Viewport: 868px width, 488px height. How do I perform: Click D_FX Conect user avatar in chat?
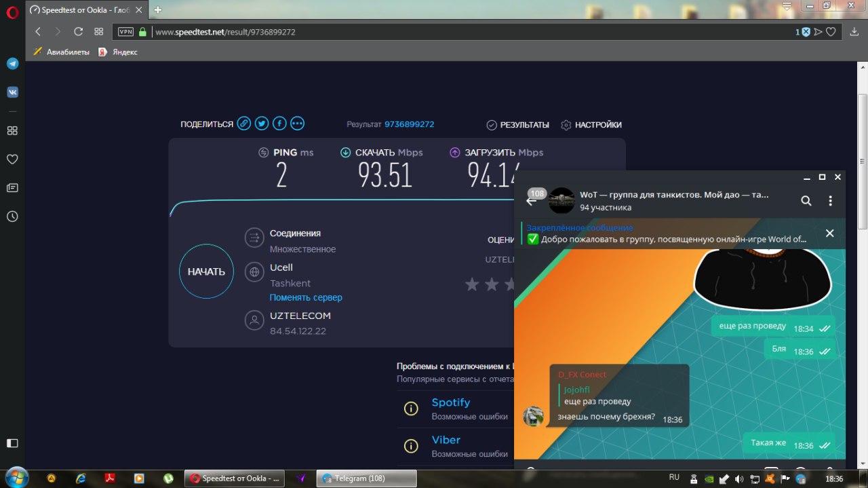tap(534, 416)
